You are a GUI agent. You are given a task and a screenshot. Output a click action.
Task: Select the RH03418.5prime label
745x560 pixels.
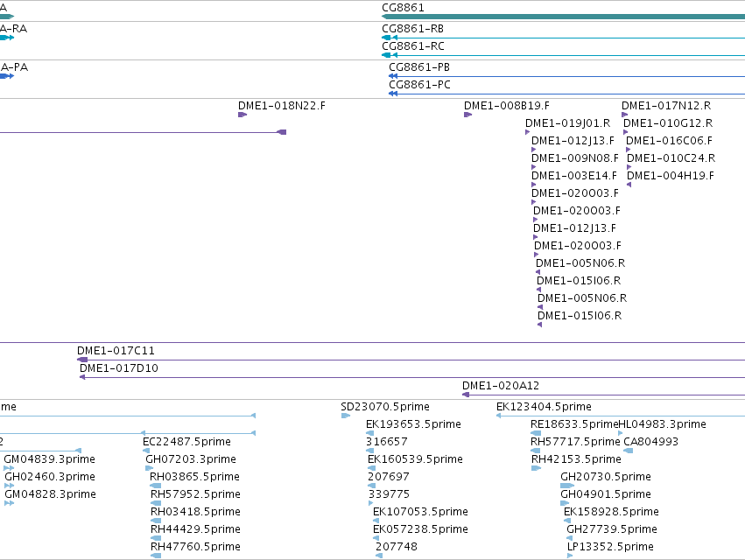point(195,512)
